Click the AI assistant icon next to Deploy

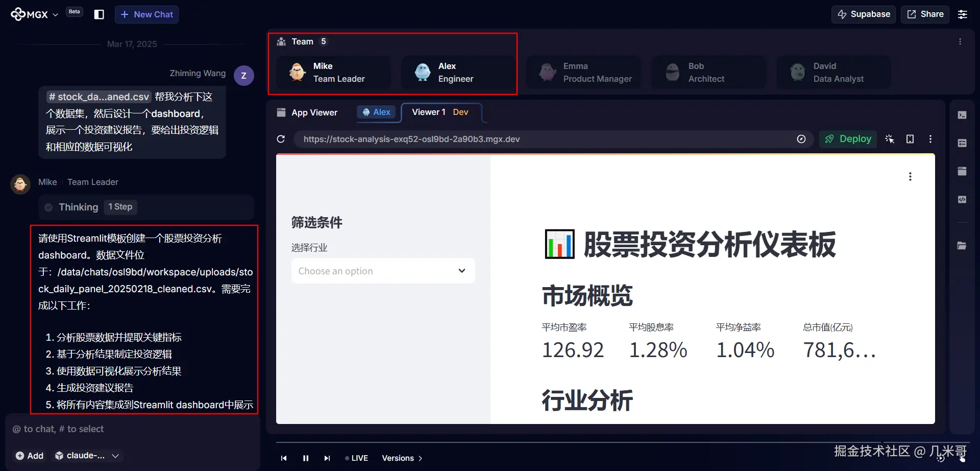coord(890,139)
